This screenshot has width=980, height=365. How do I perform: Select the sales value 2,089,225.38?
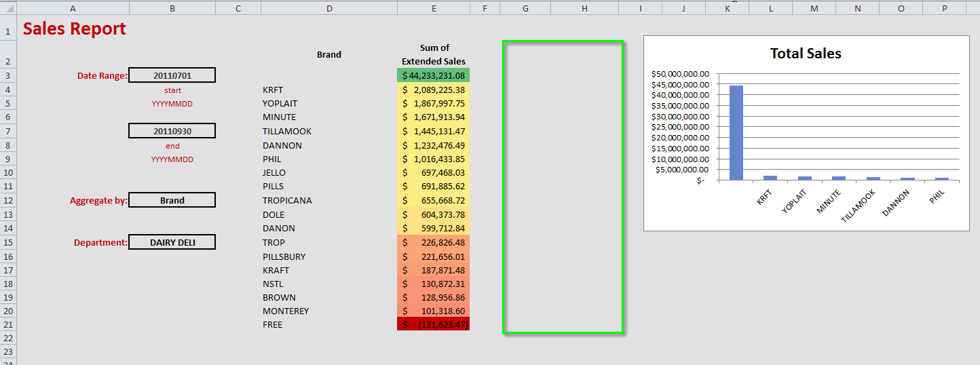434,90
